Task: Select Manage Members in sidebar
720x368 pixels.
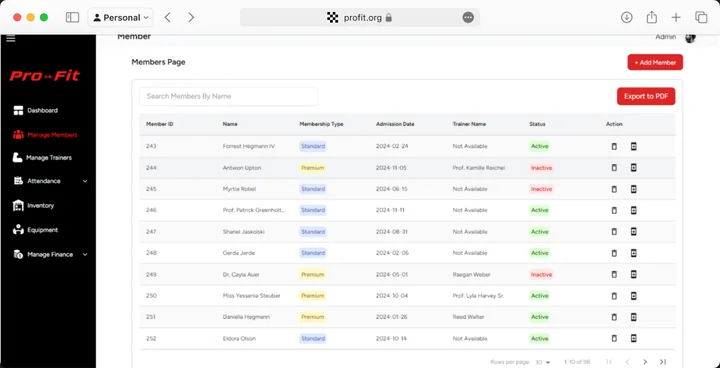Action: pos(45,135)
